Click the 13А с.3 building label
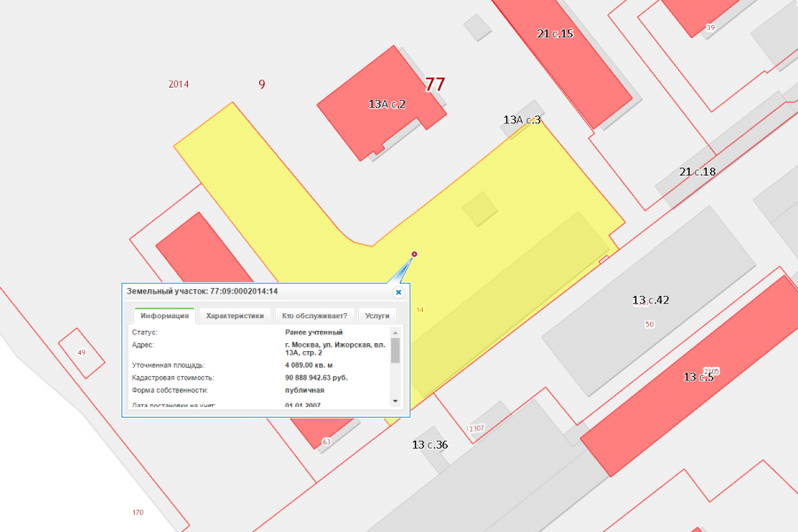 coord(521,121)
